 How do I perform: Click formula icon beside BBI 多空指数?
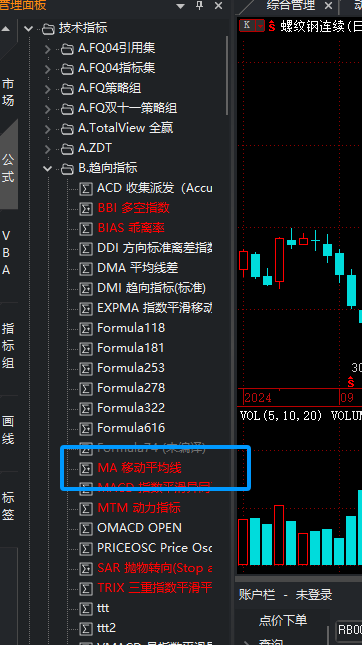pyautogui.click(x=86, y=209)
